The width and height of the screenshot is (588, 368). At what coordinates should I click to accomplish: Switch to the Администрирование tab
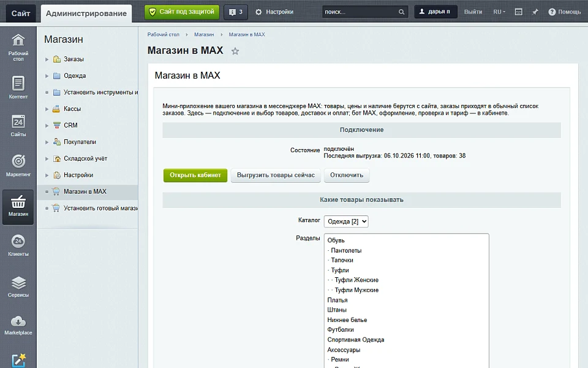pyautogui.click(x=86, y=13)
